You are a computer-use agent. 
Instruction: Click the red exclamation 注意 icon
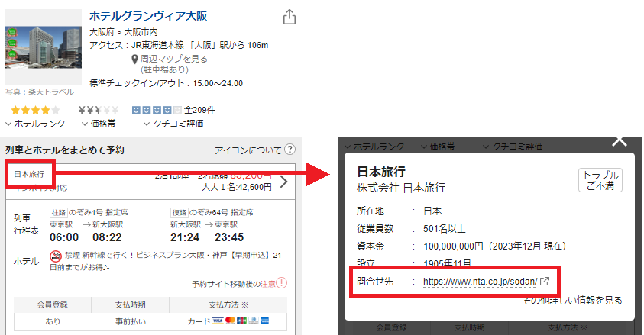point(282,284)
